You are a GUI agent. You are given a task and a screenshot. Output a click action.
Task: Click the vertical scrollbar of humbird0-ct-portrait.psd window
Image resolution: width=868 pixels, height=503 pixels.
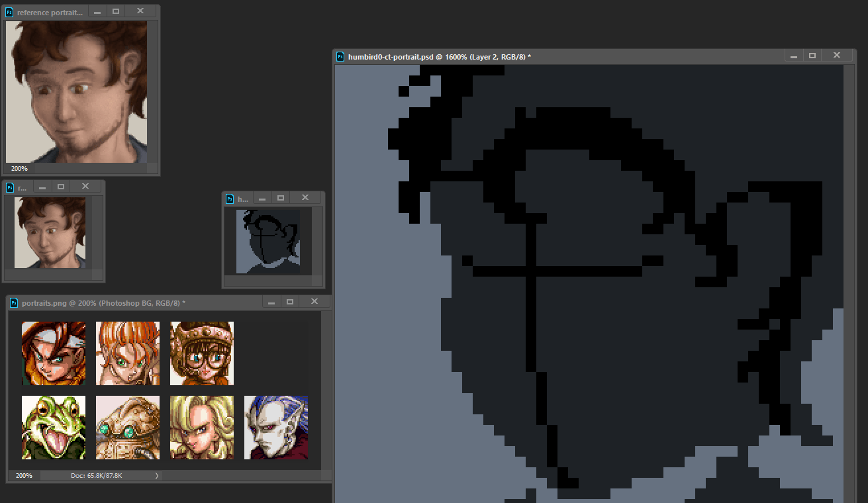(850, 265)
